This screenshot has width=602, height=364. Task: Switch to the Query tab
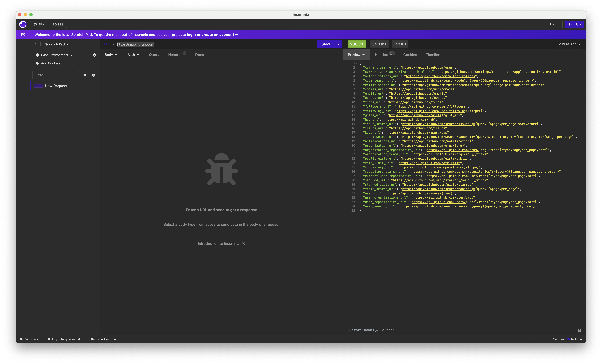(x=154, y=55)
